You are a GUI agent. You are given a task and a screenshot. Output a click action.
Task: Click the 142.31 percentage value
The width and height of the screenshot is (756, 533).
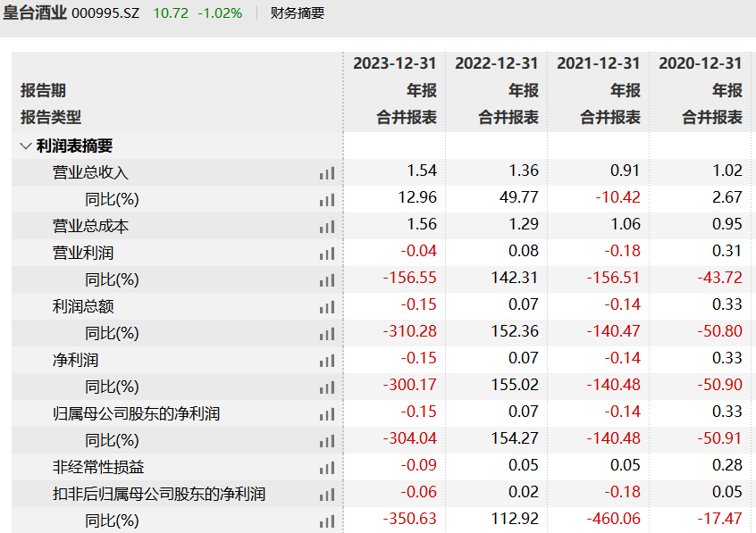(515, 278)
